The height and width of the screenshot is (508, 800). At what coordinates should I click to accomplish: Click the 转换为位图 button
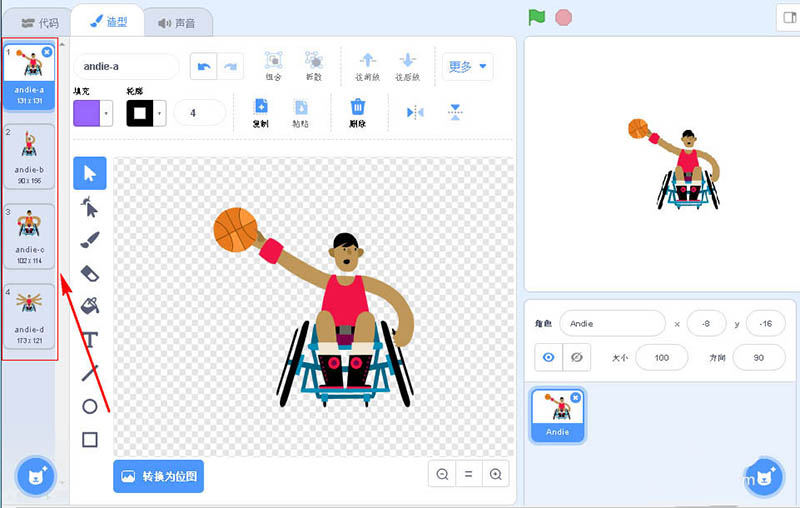(x=159, y=476)
